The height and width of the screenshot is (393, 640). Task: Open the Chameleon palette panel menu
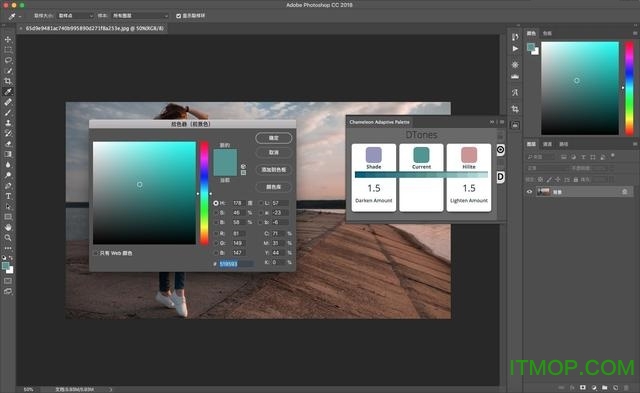502,122
